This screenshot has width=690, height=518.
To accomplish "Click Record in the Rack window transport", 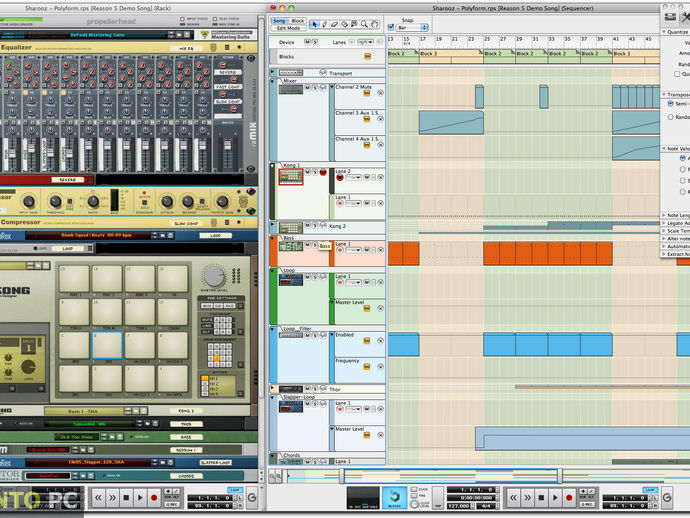I will pos(154,498).
